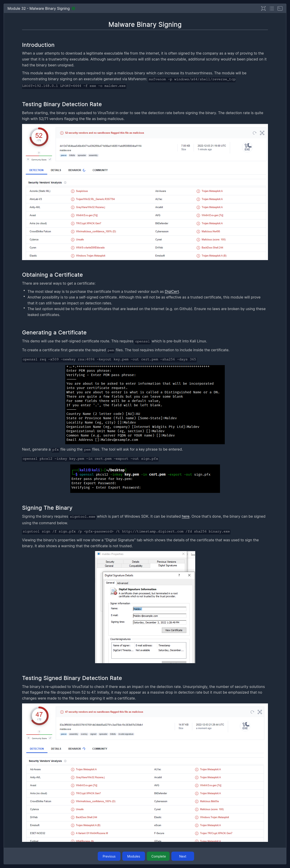
Task: Click the maldev Properties window title icon
Action: [x=99, y=554]
